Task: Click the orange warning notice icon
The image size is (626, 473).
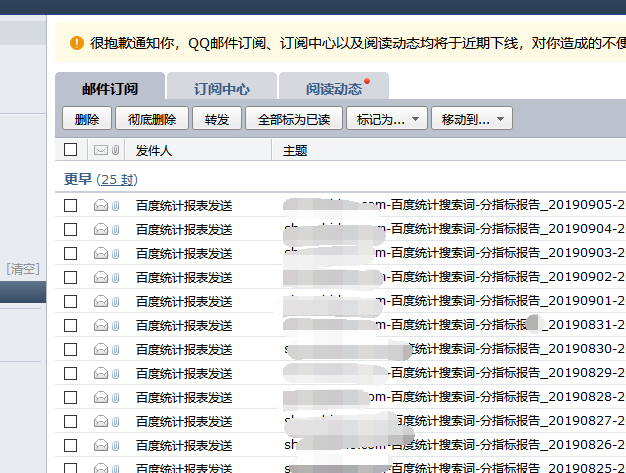Action: pos(77,43)
